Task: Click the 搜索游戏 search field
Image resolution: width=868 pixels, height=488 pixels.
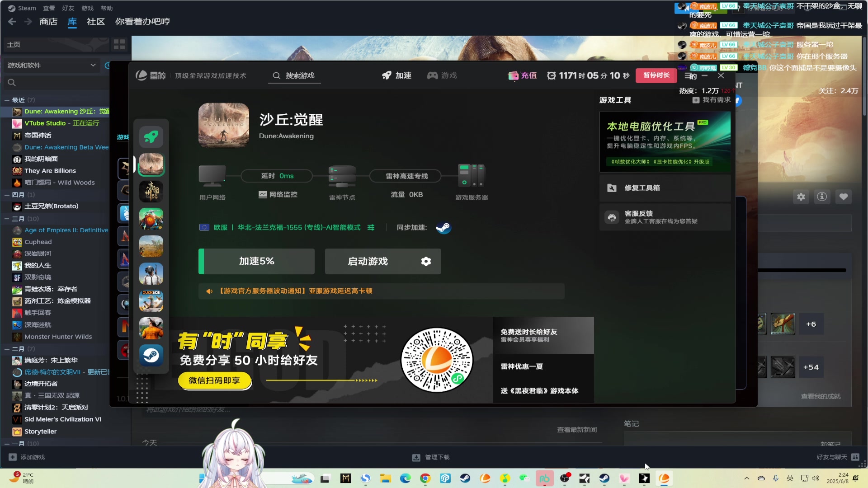Action: 294,75
